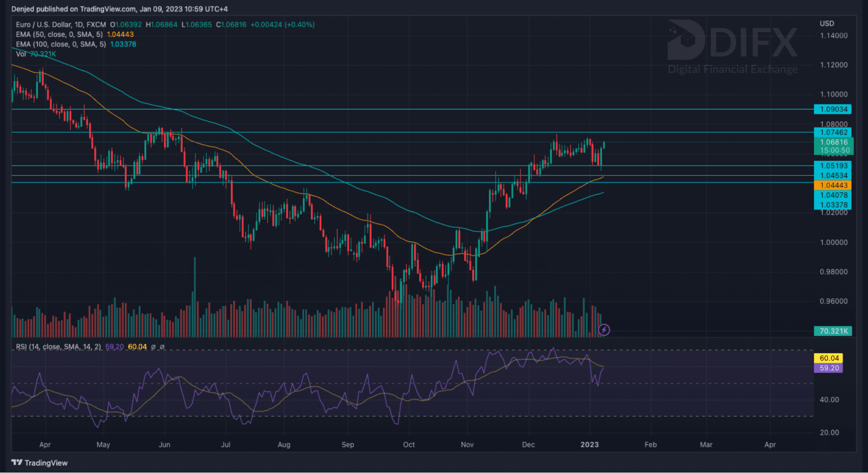Click the 1.07462 horizontal line price tag

click(832, 132)
